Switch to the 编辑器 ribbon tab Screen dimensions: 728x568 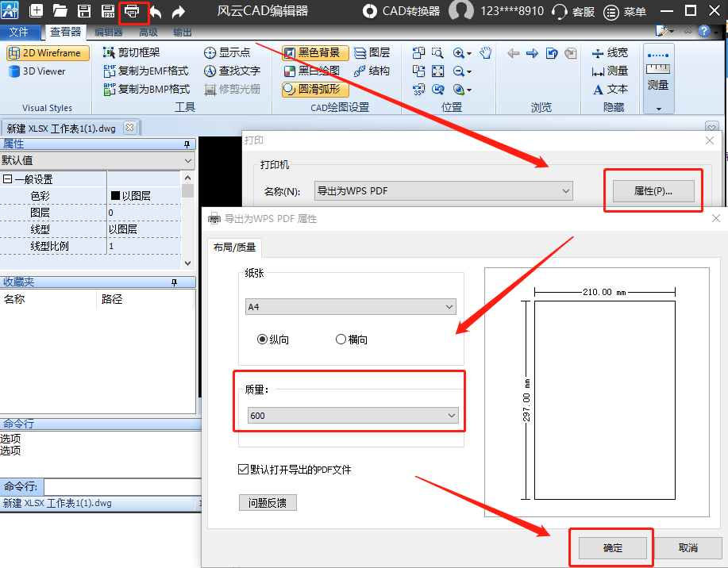coord(109,32)
